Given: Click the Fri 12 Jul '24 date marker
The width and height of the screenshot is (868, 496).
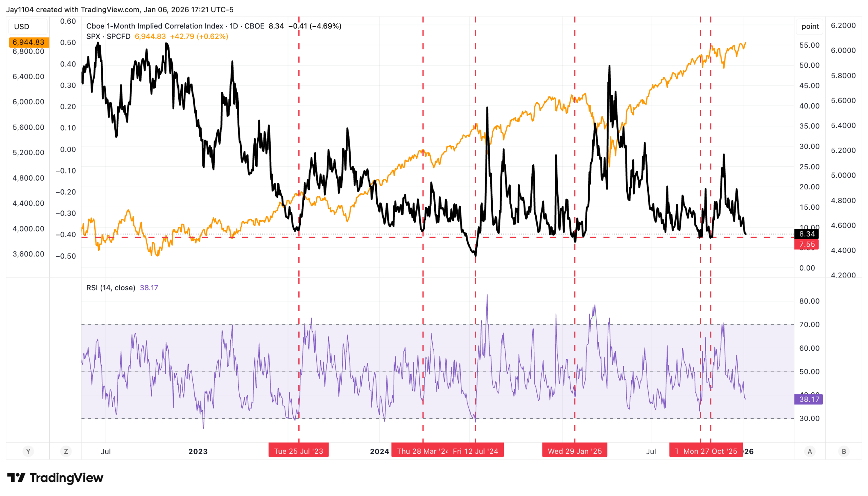Looking at the screenshot, I should [x=477, y=451].
